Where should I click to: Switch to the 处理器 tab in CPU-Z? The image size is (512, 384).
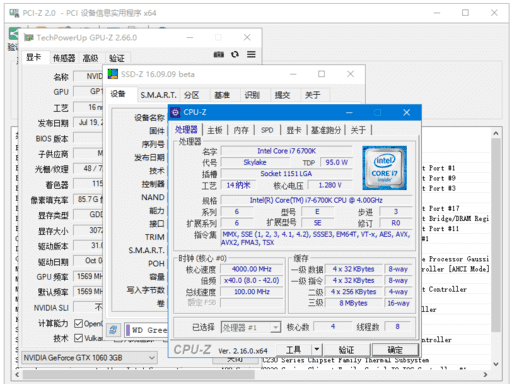coord(186,130)
